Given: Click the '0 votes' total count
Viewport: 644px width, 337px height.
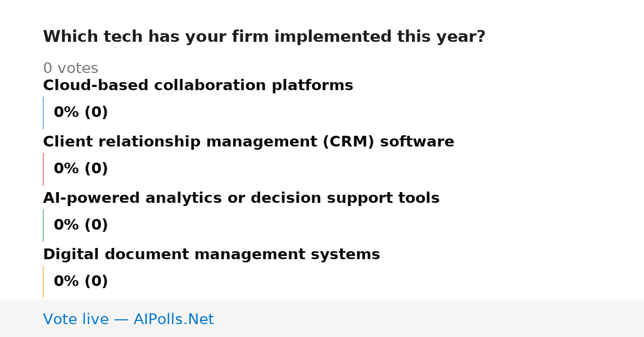Looking at the screenshot, I should click(70, 69).
